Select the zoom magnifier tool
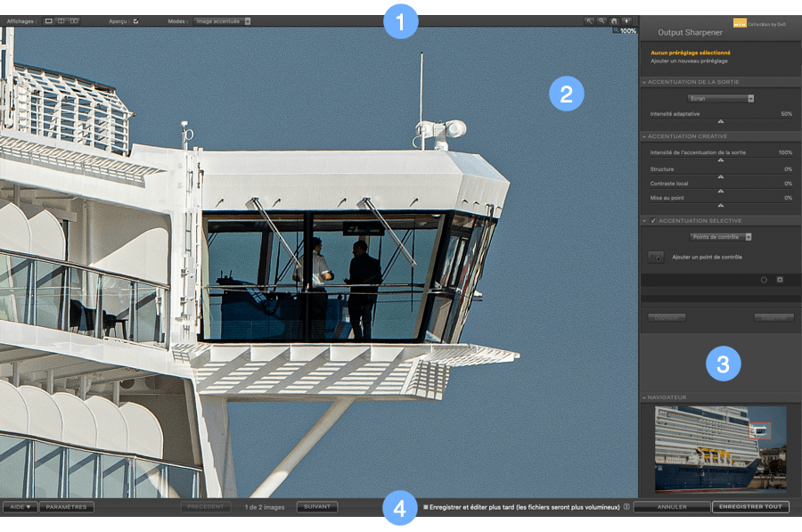The height and width of the screenshot is (532, 802). (602, 21)
